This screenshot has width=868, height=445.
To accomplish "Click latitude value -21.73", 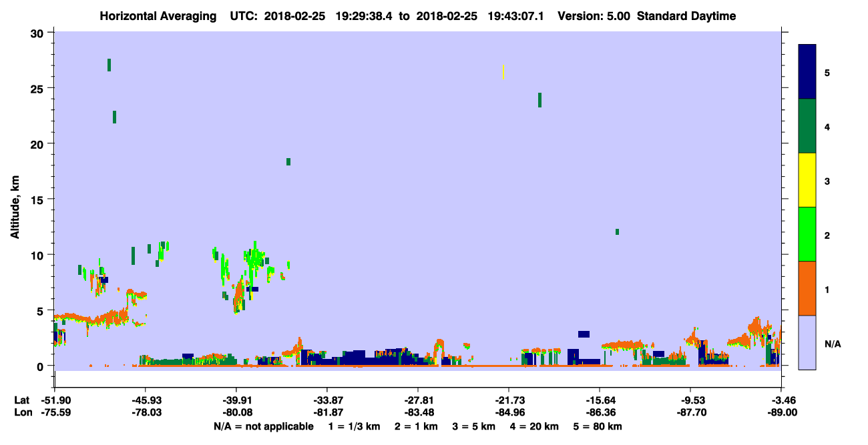I will (509, 400).
